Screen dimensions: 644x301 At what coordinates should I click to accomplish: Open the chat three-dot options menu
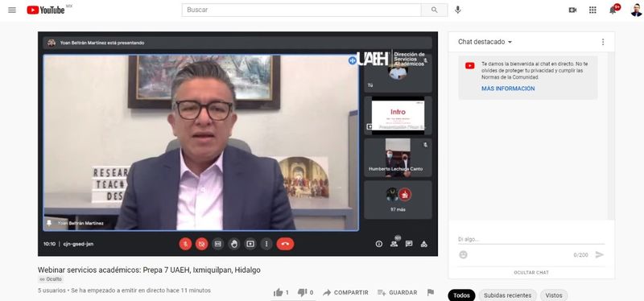[603, 42]
